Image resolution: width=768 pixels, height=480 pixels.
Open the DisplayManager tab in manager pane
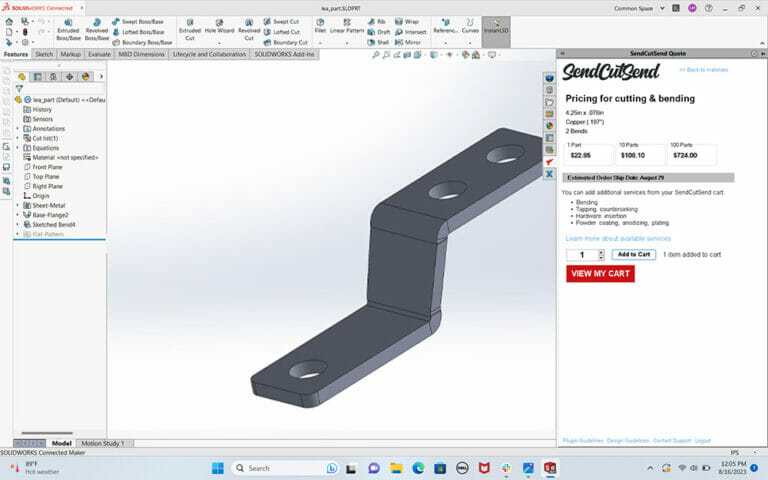[85, 76]
